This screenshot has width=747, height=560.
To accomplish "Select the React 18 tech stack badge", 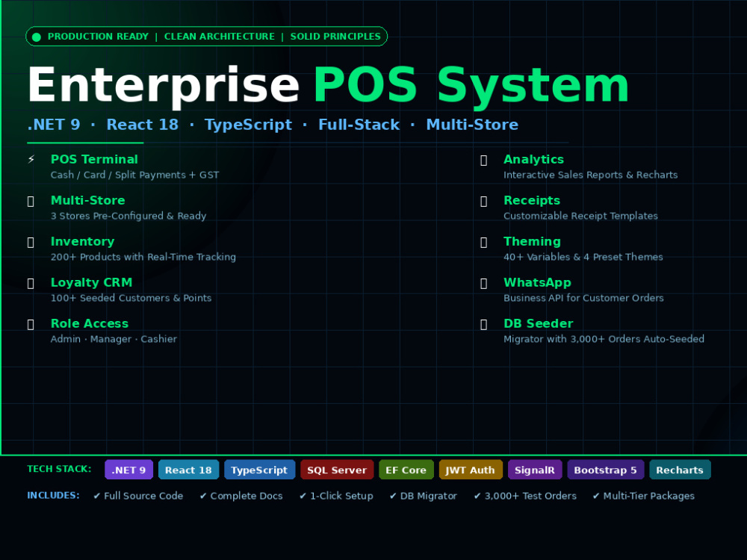I will point(188,470).
